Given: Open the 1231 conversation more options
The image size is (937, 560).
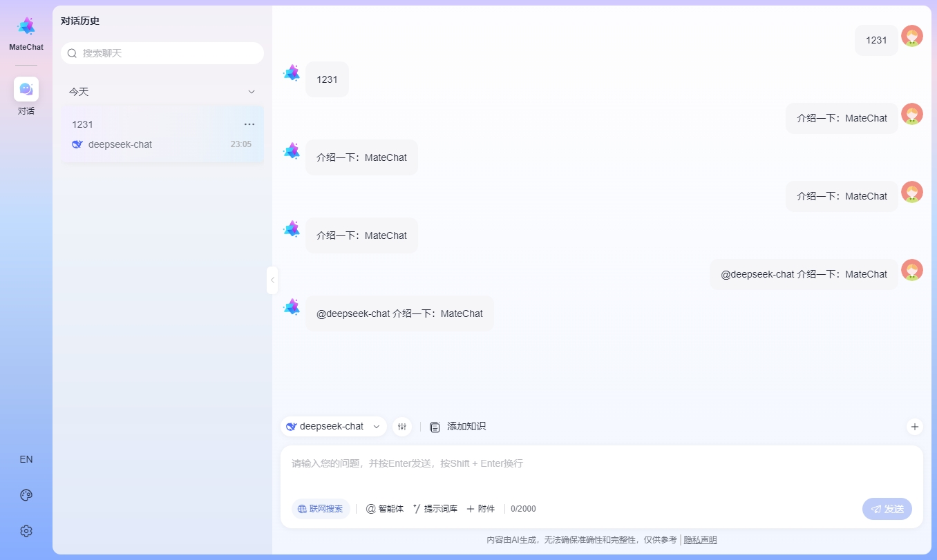Looking at the screenshot, I should click(x=249, y=124).
